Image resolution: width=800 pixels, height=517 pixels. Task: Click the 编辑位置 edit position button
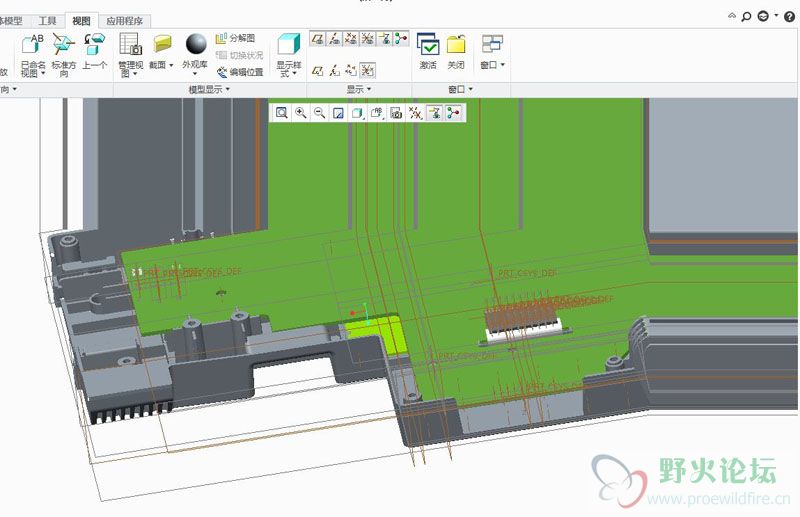(x=240, y=72)
